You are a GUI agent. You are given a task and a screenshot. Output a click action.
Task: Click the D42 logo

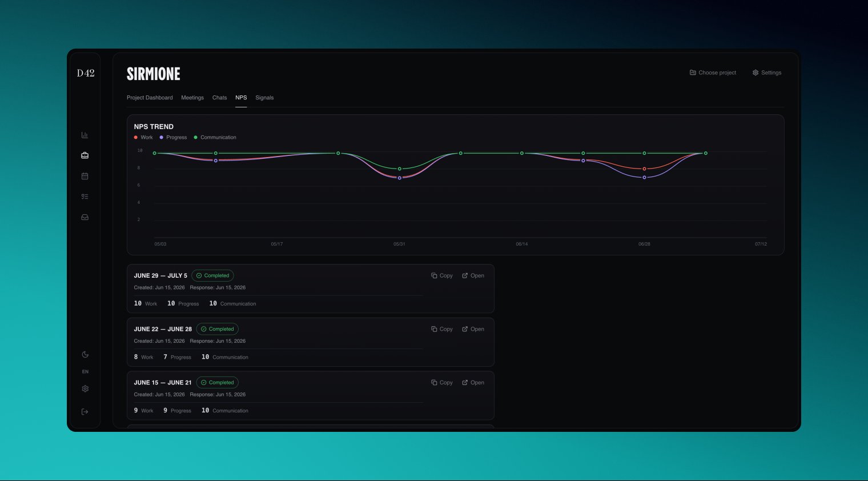(86, 73)
